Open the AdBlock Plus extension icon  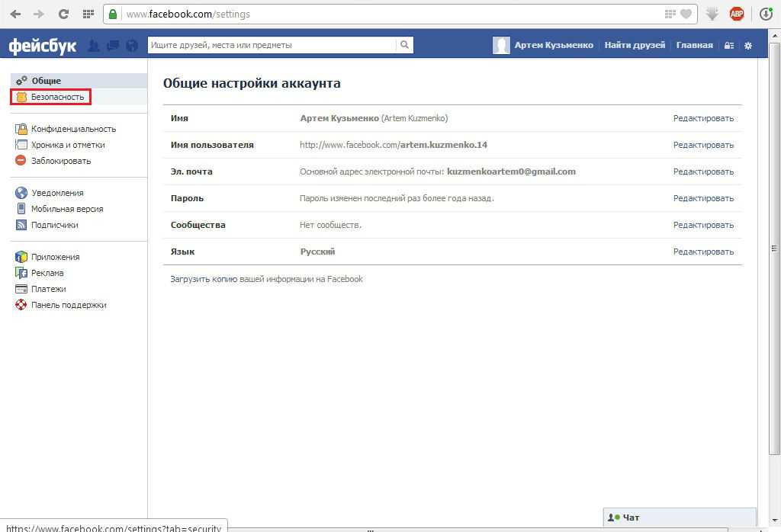pyautogui.click(x=737, y=14)
